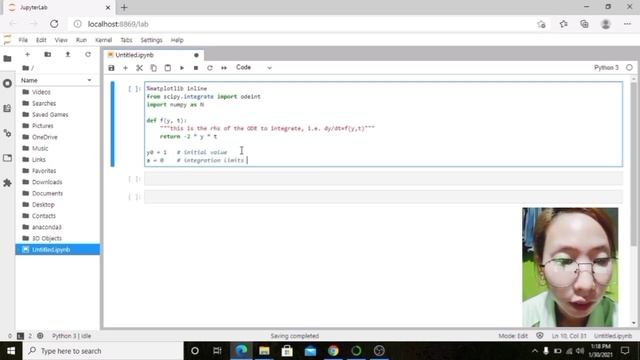Click the Python 3 | Idle status

pos(71,336)
